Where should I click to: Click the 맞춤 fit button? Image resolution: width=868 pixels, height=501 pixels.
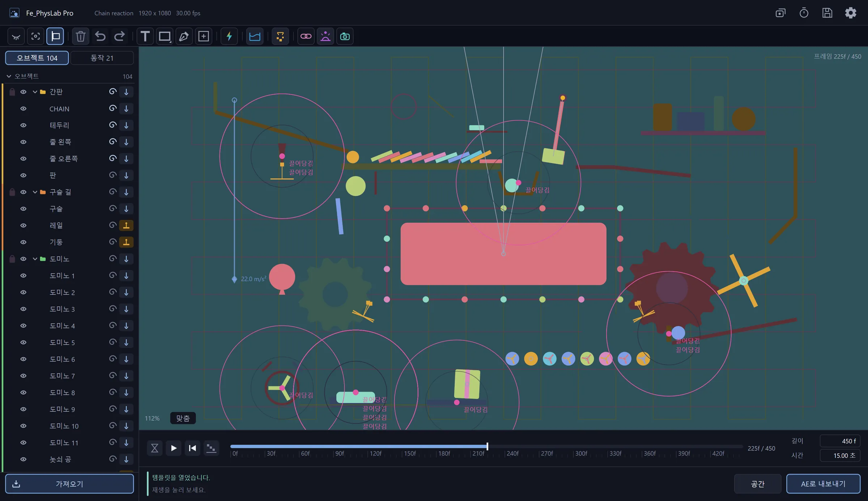[183, 418]
